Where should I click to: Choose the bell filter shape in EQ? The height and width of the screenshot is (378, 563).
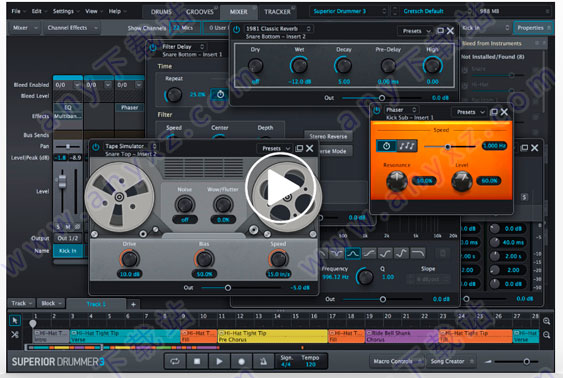coord(353,254)
